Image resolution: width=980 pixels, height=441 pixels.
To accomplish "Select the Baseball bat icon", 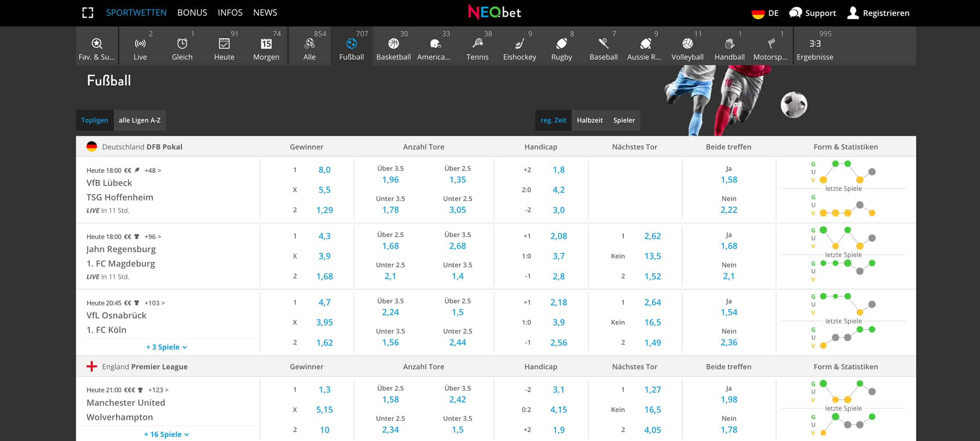I will coord(604,43).
